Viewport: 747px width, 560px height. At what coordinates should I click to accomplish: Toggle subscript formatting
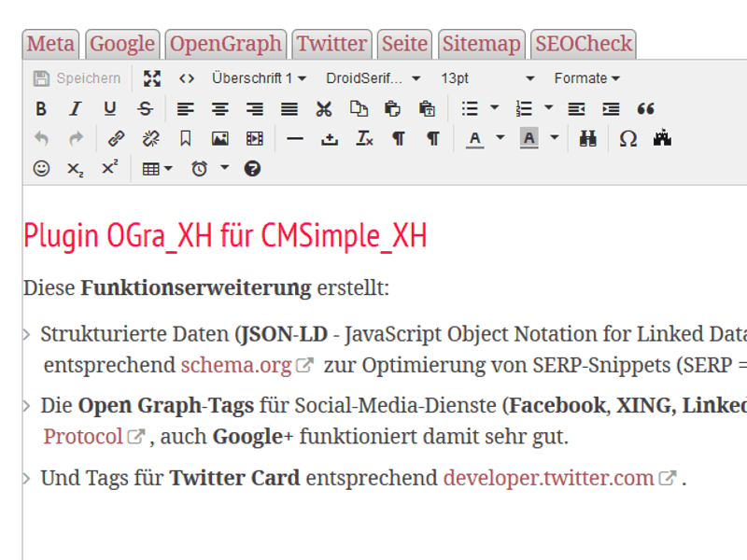[x=76, y=169]
